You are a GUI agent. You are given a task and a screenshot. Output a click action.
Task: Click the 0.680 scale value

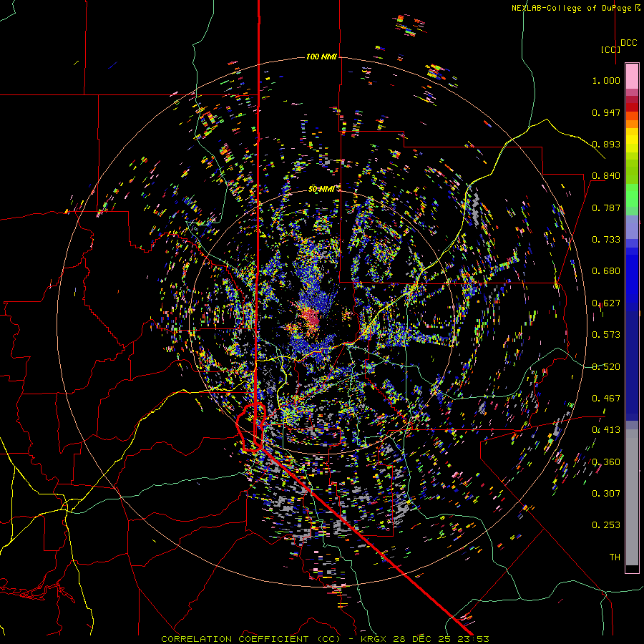pyautogui.click(x=606, y=271)
